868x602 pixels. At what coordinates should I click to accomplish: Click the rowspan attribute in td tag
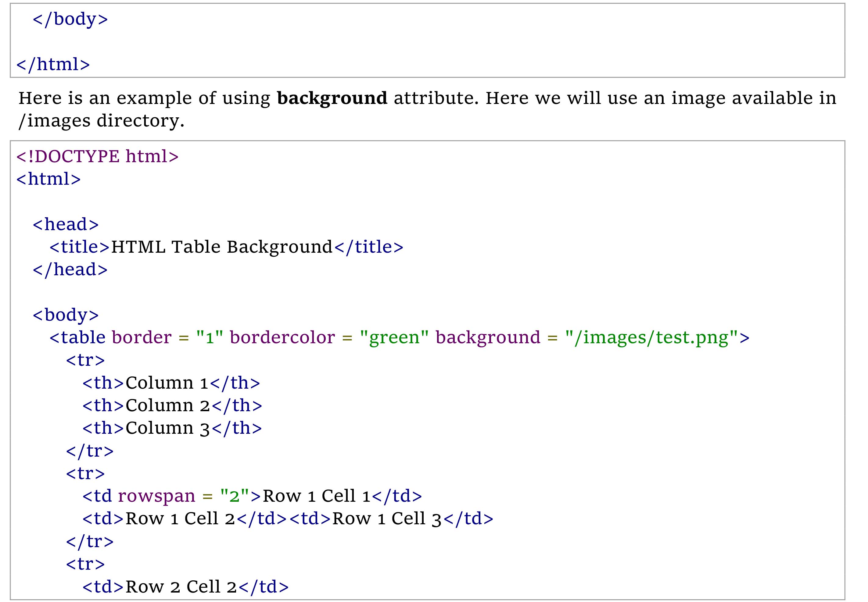[156, 496]
